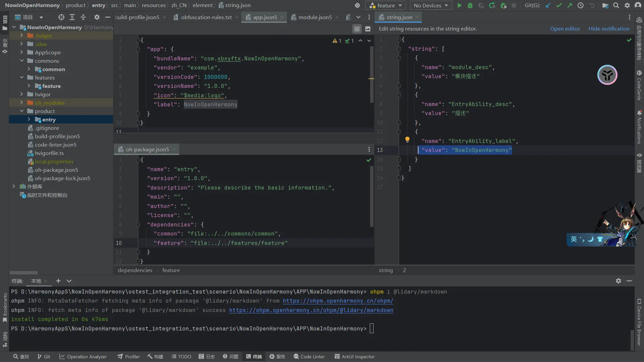Select opened file locator in Project panel
This screenshot has width=644, height=362.
point(61,17)
